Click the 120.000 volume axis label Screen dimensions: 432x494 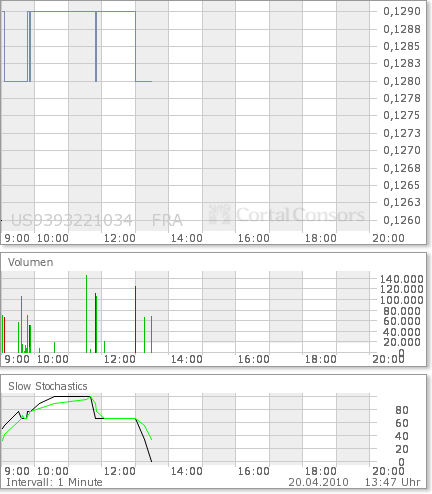click(402, 289)
